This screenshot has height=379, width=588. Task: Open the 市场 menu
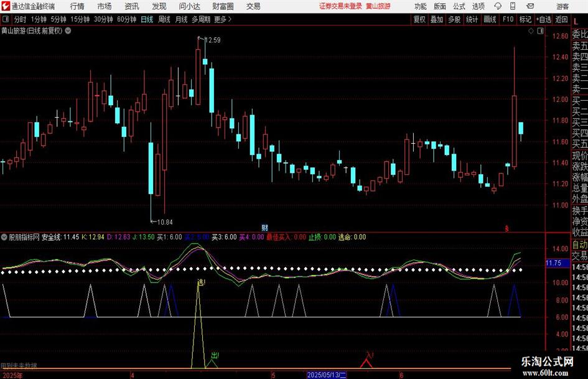click(105, 6)
